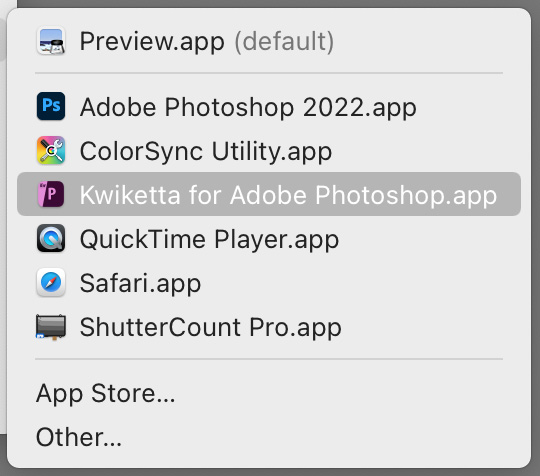The height and width of the screenshot is (476, 540).
Task: Click the ColorSync Utility icon
Action: pyautogui.click(x=51, y=151)
